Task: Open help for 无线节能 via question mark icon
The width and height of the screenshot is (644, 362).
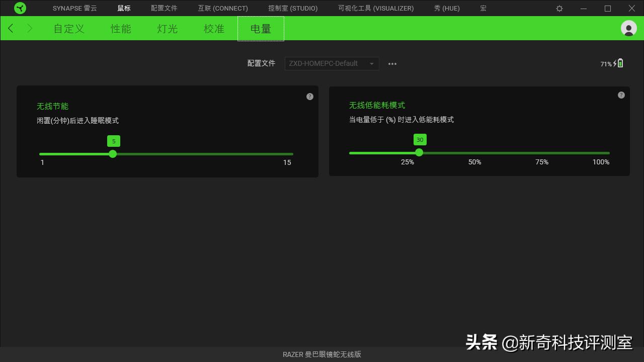Action: pyautogui.click(x=310, y=96)
